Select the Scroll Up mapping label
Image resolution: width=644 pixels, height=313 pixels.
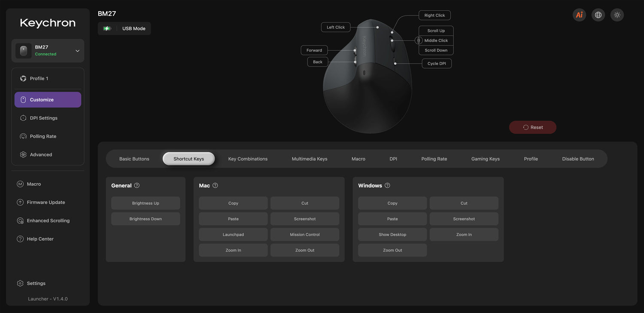(436, 31)
